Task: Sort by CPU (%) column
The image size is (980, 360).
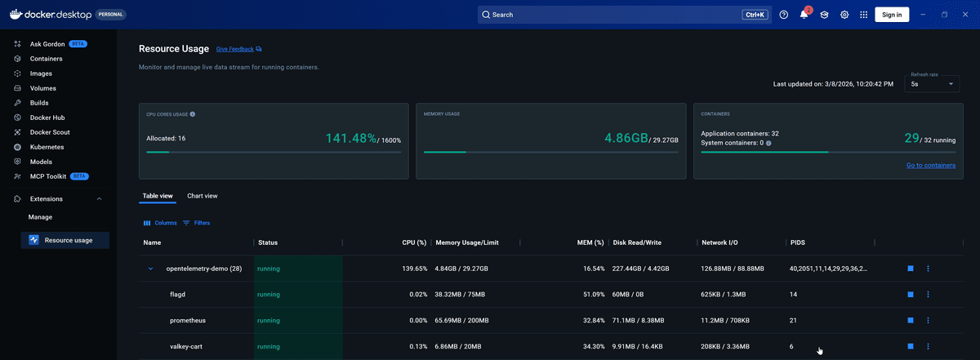Action: [x=415, y=242]
